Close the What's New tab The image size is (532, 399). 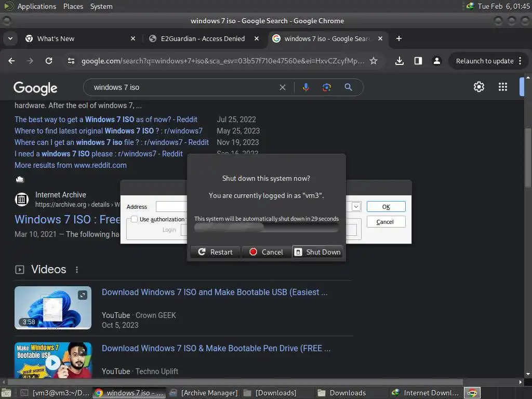point(133,38)
